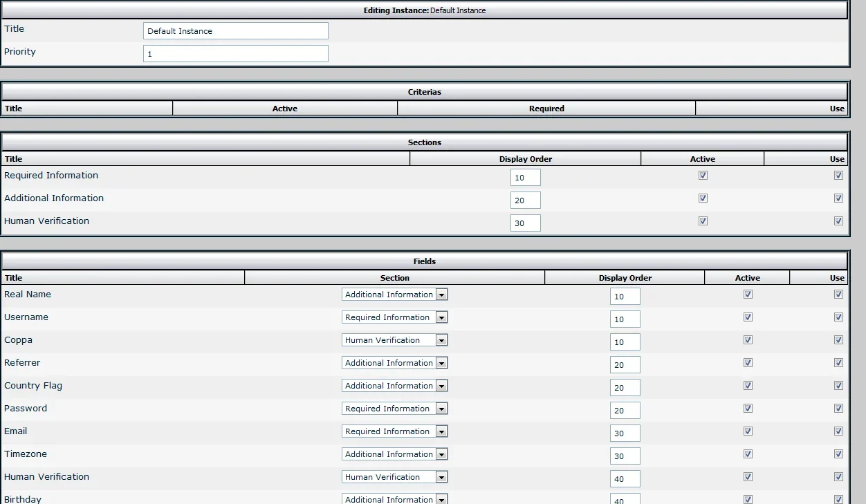Toggle Use checkbox for Country Flag field
Image resolution: width=866 pixels, height=504 pixels.
point(838,386)
